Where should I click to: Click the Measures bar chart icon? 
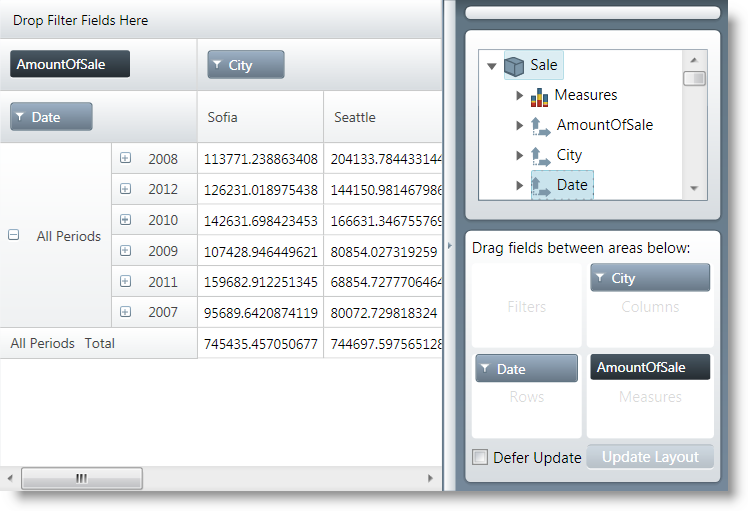pyautogui.click(x=540, y=96)
